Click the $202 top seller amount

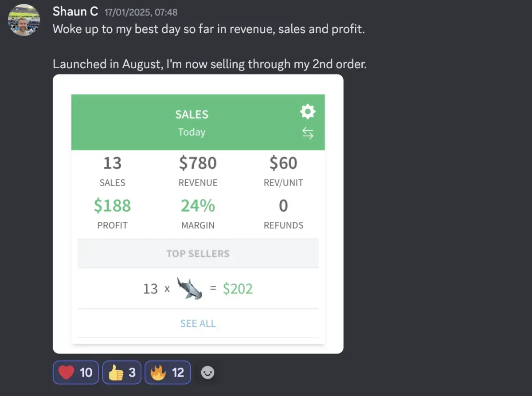pos(238,289)
